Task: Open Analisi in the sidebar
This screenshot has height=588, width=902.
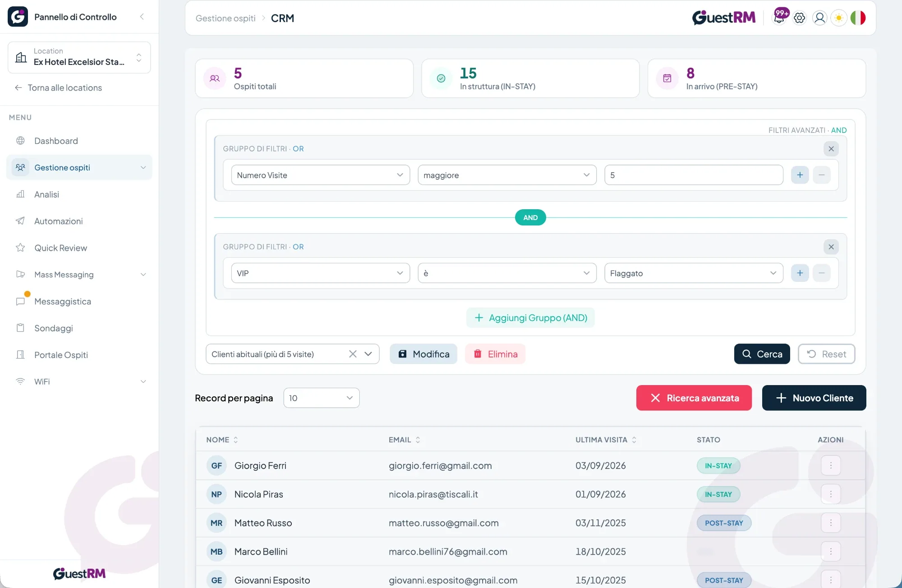Action: 79,194
